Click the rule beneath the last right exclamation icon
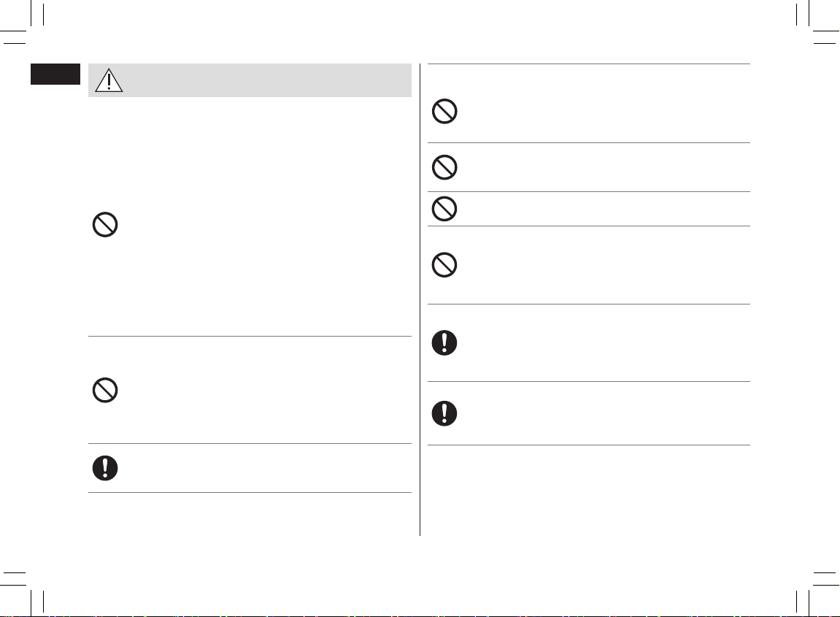 [589, 445]
